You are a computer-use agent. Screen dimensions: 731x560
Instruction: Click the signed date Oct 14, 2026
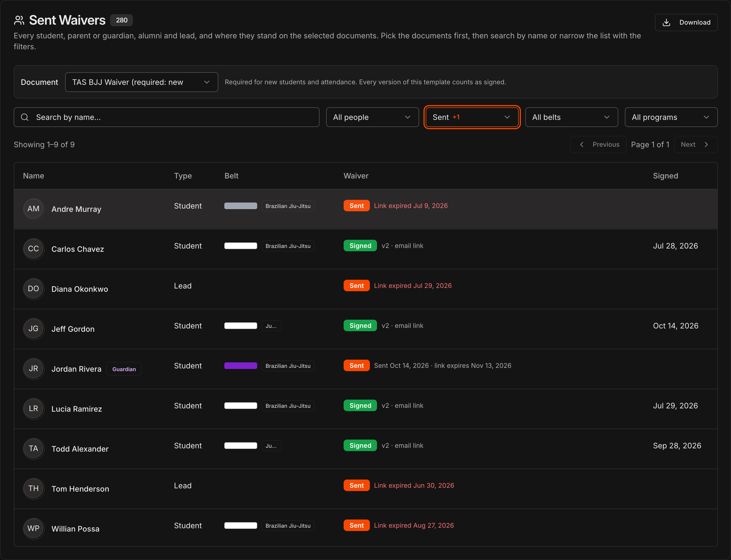point(676,326)
